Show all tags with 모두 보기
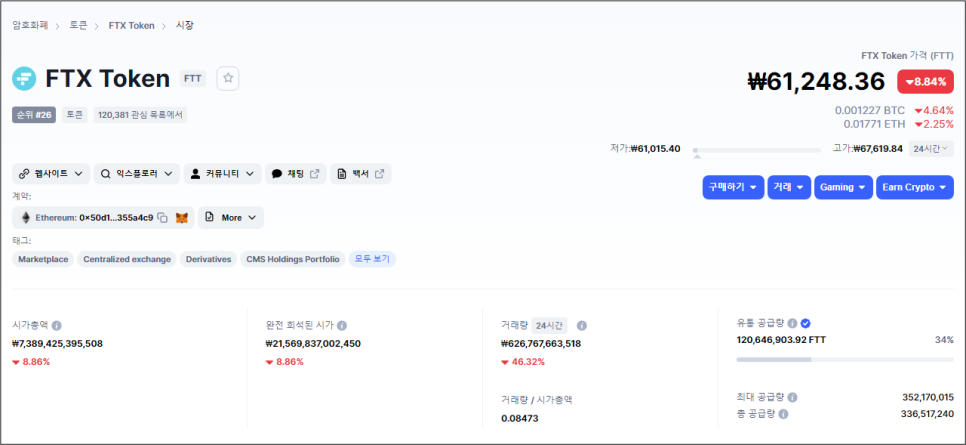Viewport: 966px width, 445px height. [371, 259]
